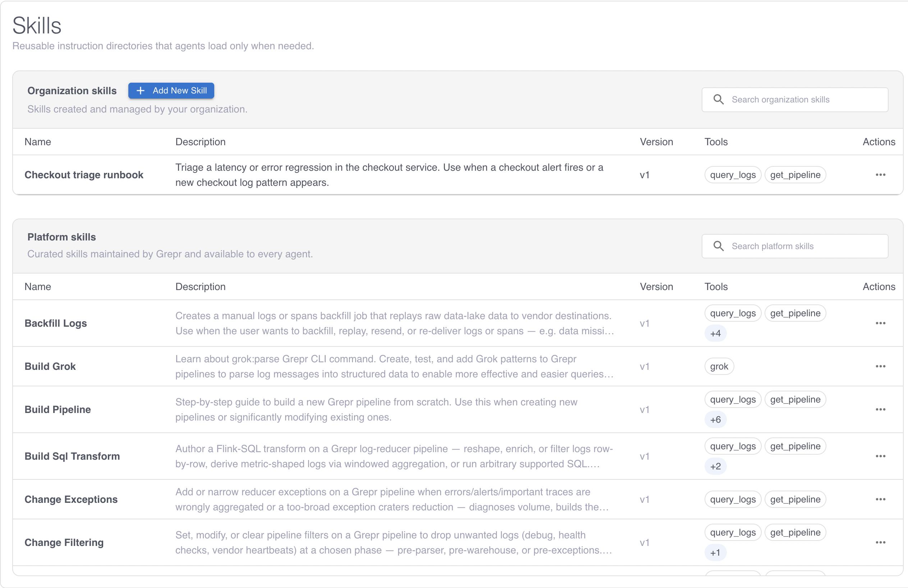Click query_logs chip in Checkout triage runbook row

[x=733, y=175]
